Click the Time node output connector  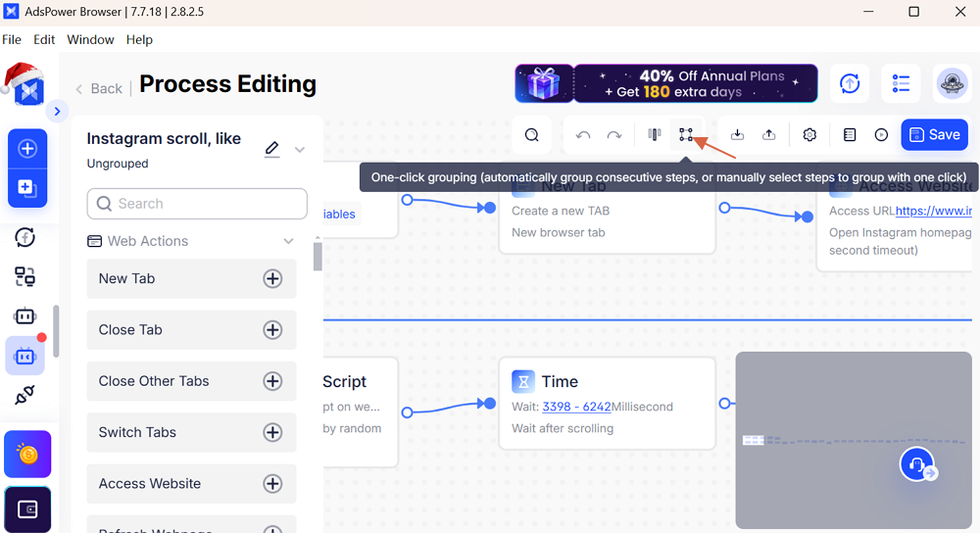click(x=724, y=404)
